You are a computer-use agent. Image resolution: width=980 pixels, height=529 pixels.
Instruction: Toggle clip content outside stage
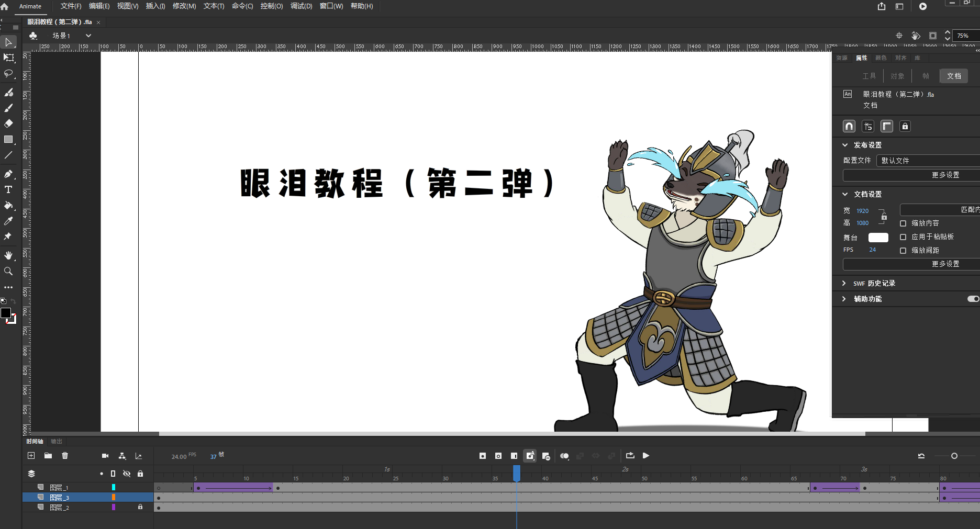coord(933,36)
